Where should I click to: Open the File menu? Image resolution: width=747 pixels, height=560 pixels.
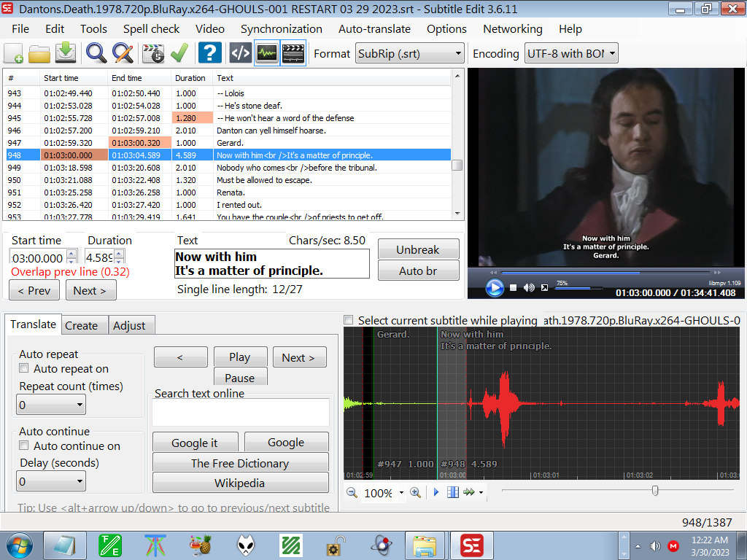pyautogui.click(x=20, y=29)
